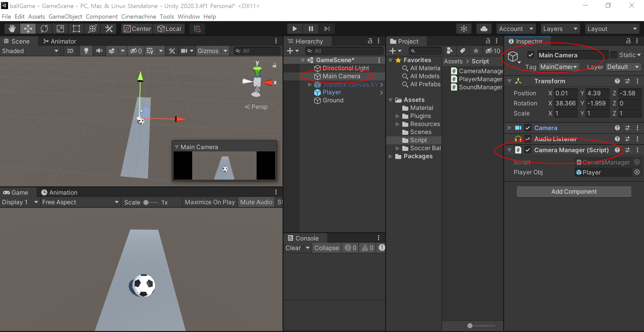Uncheck Main Camera active checkbox
644x332 pixels.
click(531, 55)
